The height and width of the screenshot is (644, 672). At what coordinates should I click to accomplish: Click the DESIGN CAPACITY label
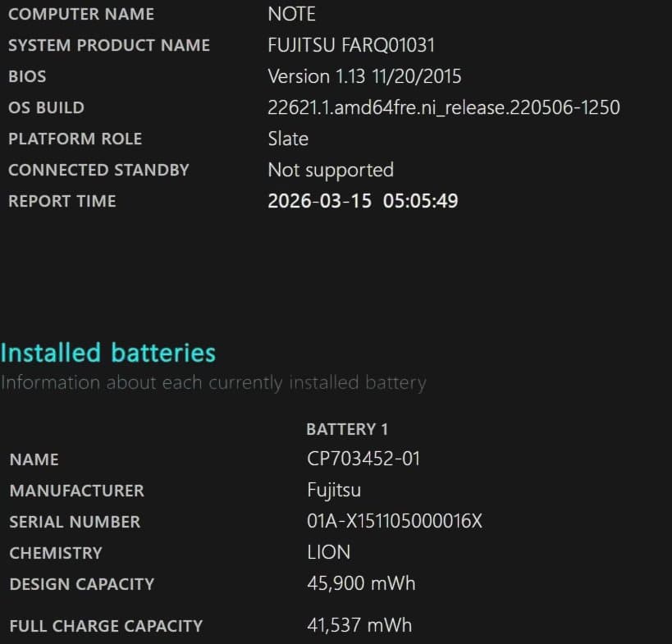click(x=81, y=584)
